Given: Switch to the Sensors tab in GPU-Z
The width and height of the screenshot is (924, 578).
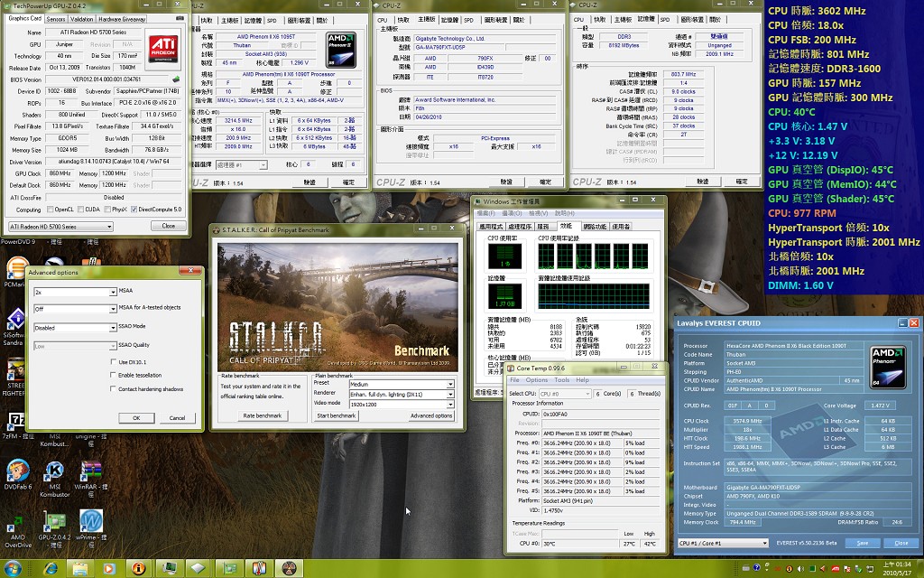Looking at the screenshot, I should pyautogui.click(x=56, y=19).
